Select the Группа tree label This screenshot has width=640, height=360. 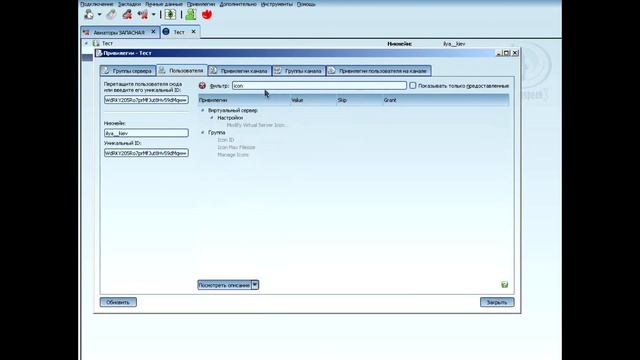[217, 132]
